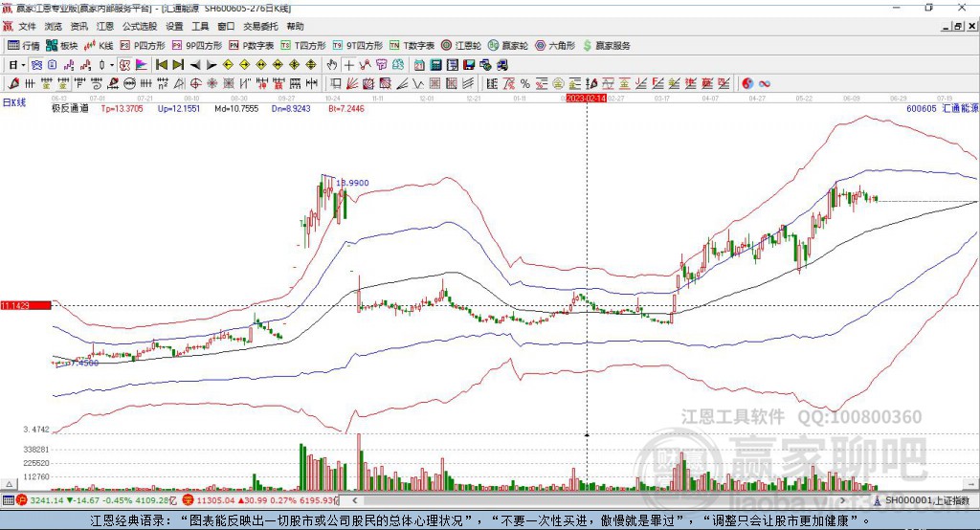
Task: Click the Dn=8.9243 value
Action: click(x=291, y=108)
